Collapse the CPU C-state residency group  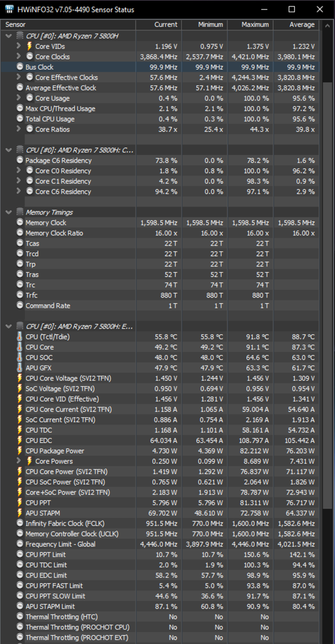point(8,150)
